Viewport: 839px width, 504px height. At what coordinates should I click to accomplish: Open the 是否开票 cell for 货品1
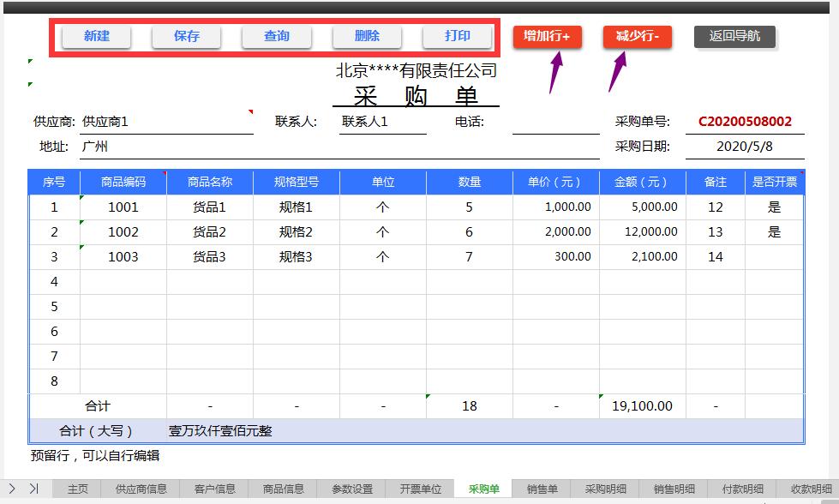(774, 207)
